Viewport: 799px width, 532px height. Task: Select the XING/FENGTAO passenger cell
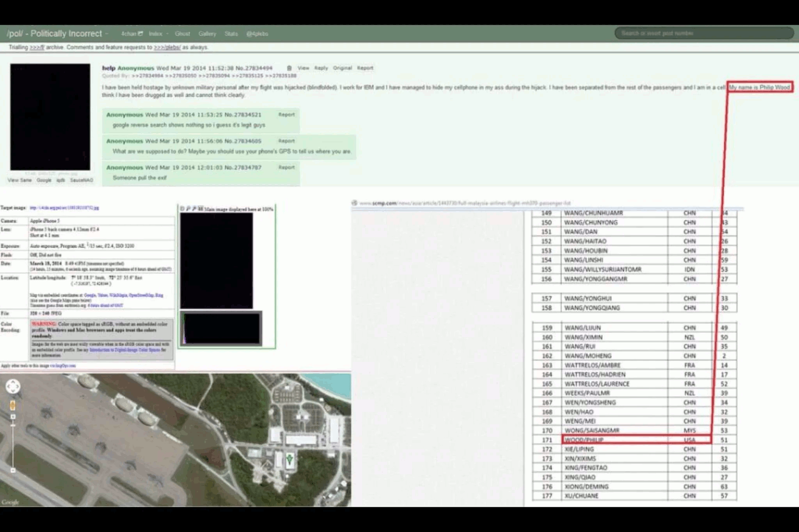point(614,468)
